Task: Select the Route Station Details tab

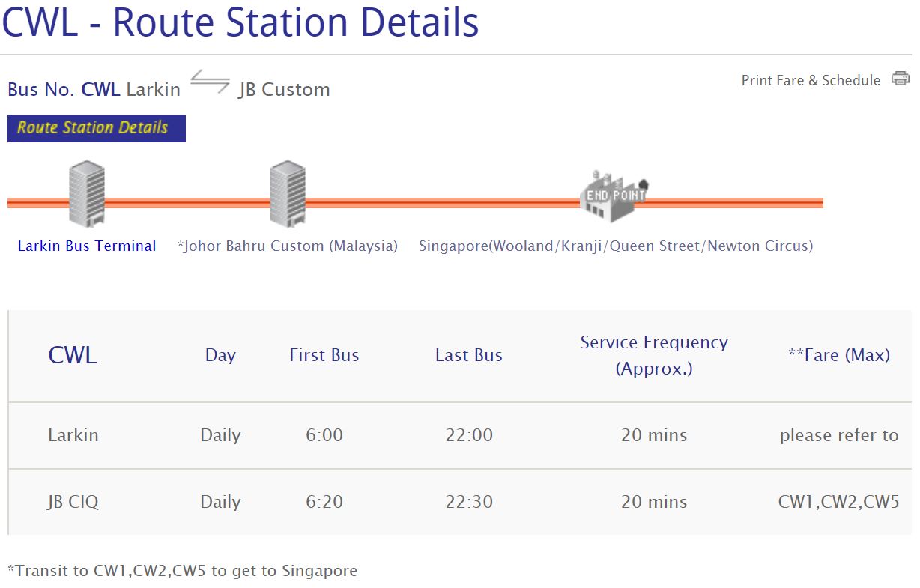Action: (96, 128)
